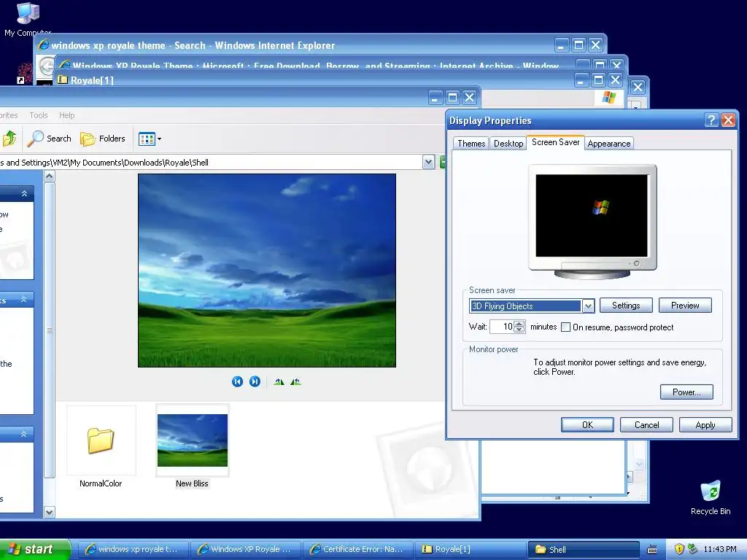Open the Views dropdown in toolbar

pyautogui.click(x=150, y=139)
